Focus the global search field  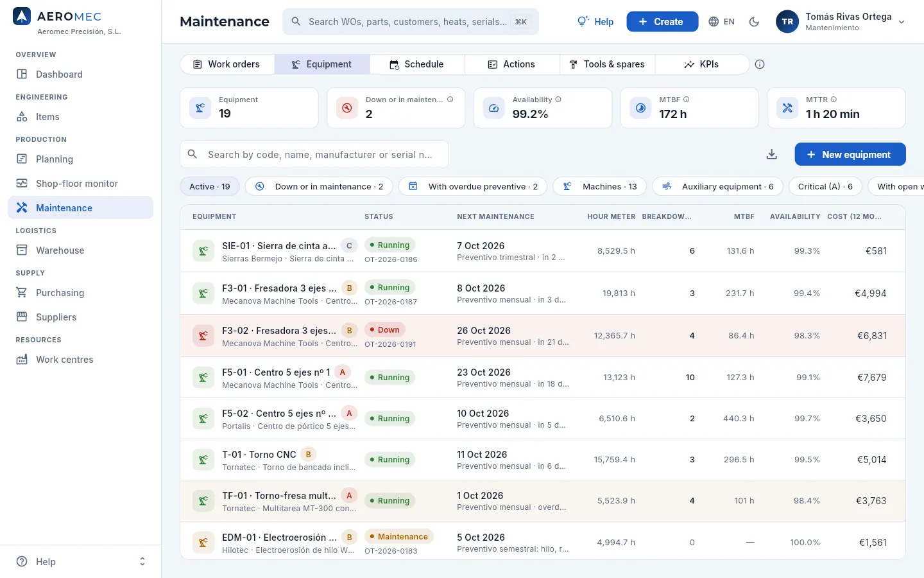pyautogui.click(x=411, y=22)
